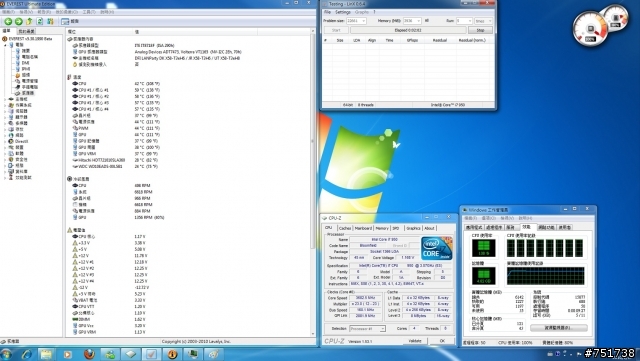
Task: Click the Validate button in CPU-Z
Action: [x=415, y=341]
